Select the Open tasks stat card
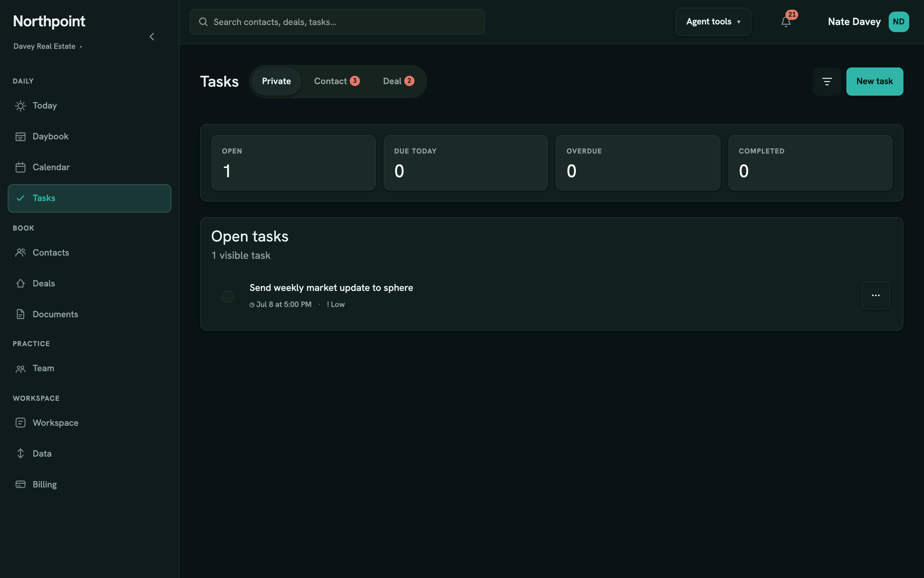The height and width of the screenshot is (578, 924). tap(293, 163)
